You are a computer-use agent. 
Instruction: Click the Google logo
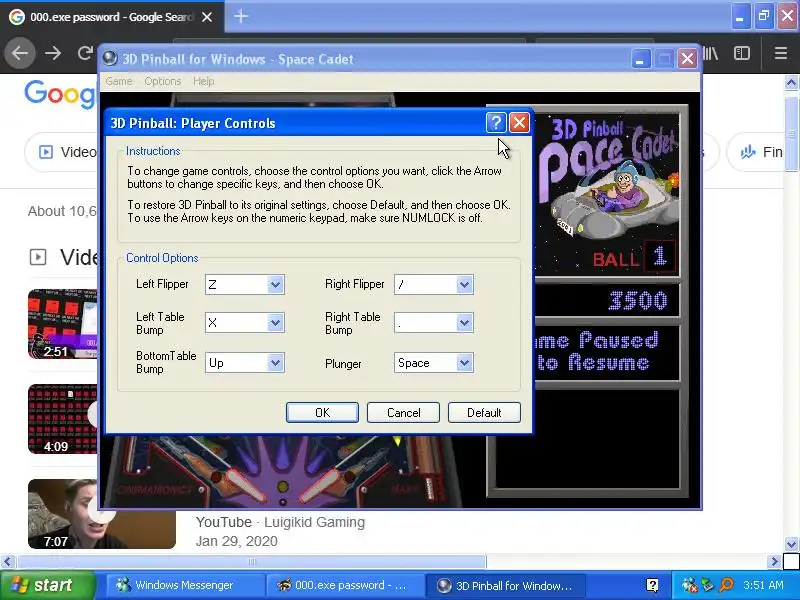(x=60, y=94)
